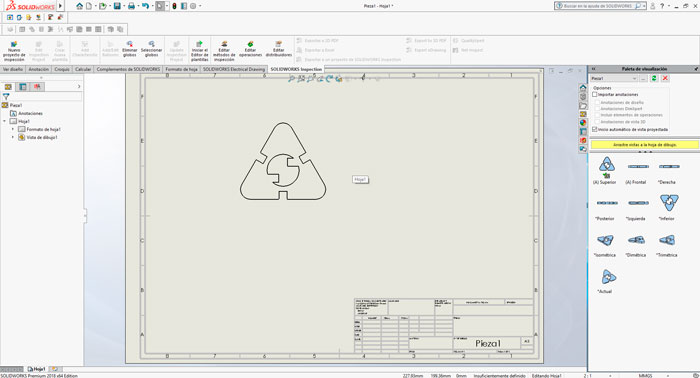Open Editar métodos de inspección
Image resolution: width=700 pixels, height=378 pixels.
pos(224,50)
